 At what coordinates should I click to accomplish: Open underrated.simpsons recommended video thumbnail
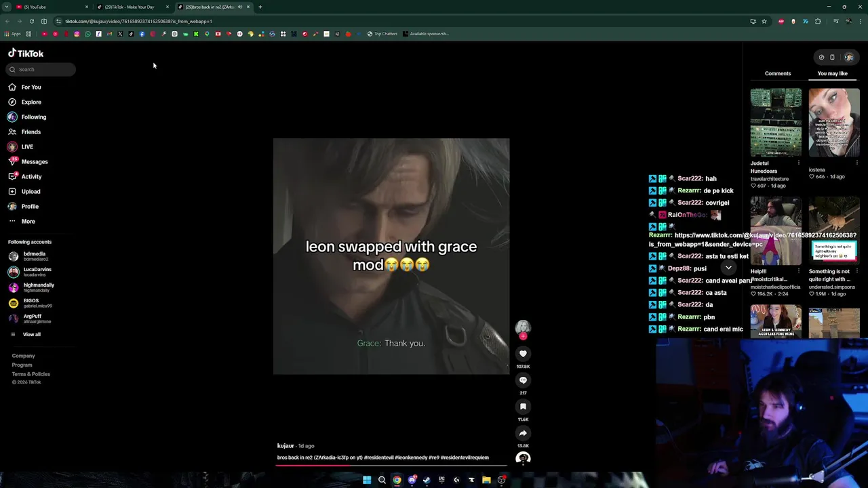834,231
